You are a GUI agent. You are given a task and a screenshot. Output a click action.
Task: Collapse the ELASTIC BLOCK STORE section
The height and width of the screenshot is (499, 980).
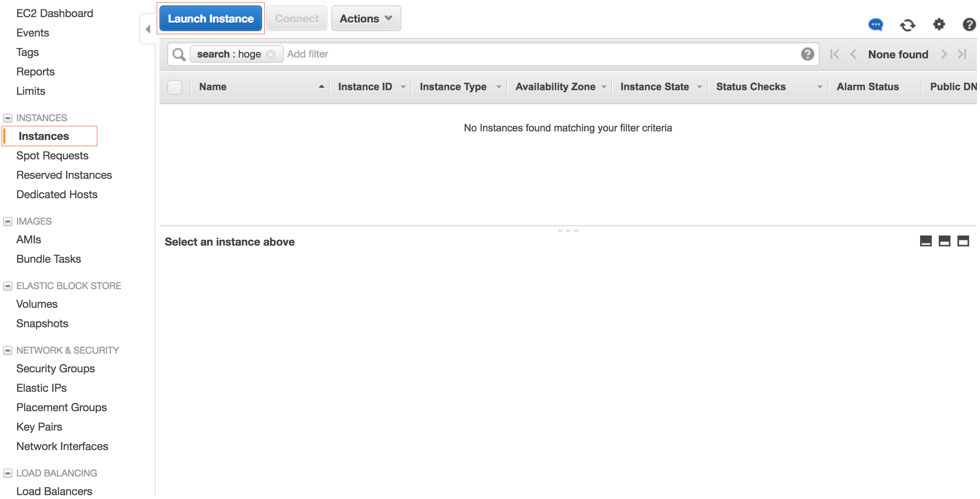(x=8, y=286)
